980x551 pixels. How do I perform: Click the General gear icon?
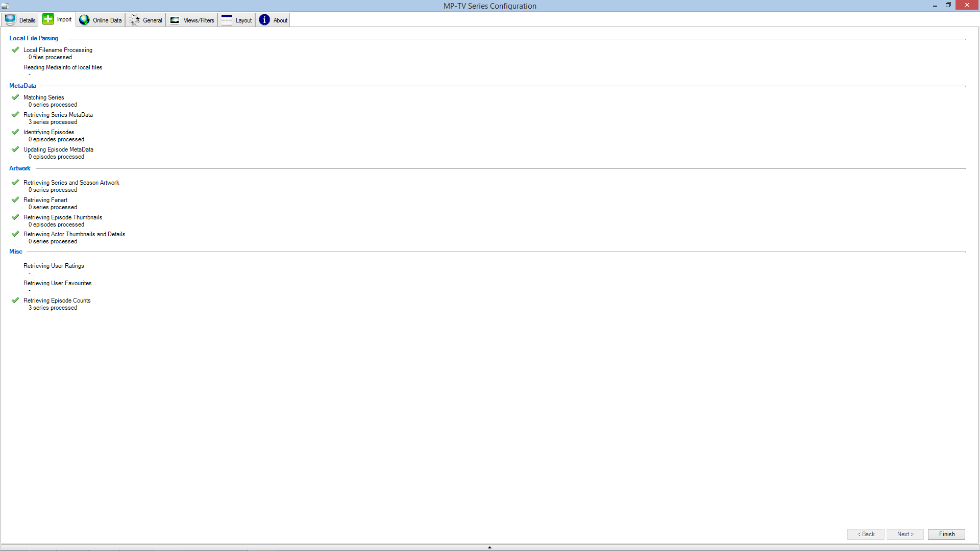coord(134,20)
